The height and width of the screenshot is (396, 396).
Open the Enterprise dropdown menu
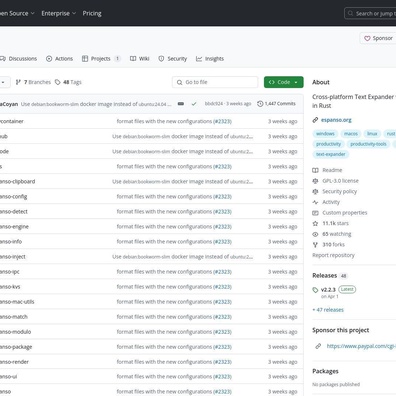(59, 13)
